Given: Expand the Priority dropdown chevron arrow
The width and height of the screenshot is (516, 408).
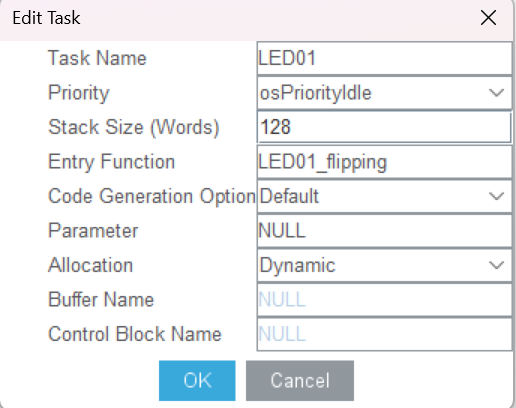Looking at the screenshot, I should click(x=496, y=93).
